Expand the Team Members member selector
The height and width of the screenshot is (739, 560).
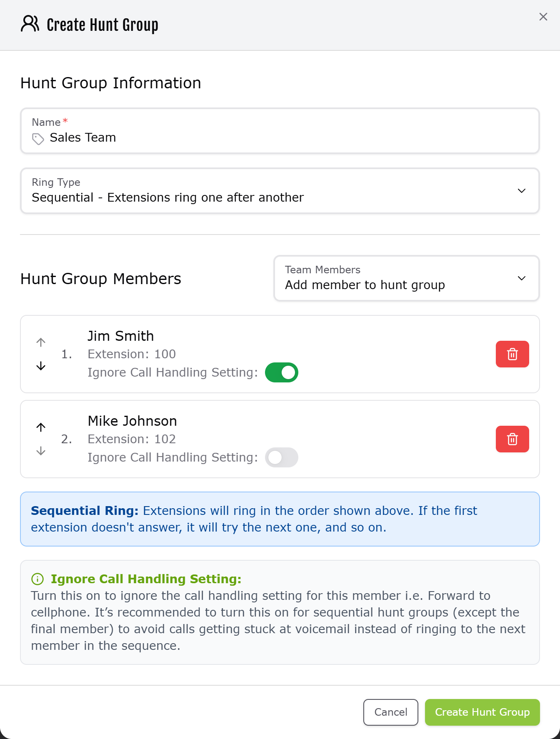pyautogui.click(x=406, y=278)
